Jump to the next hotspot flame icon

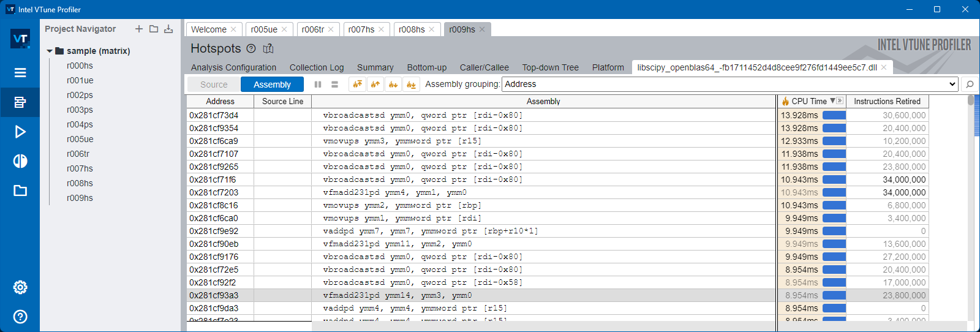click(393, 85)
